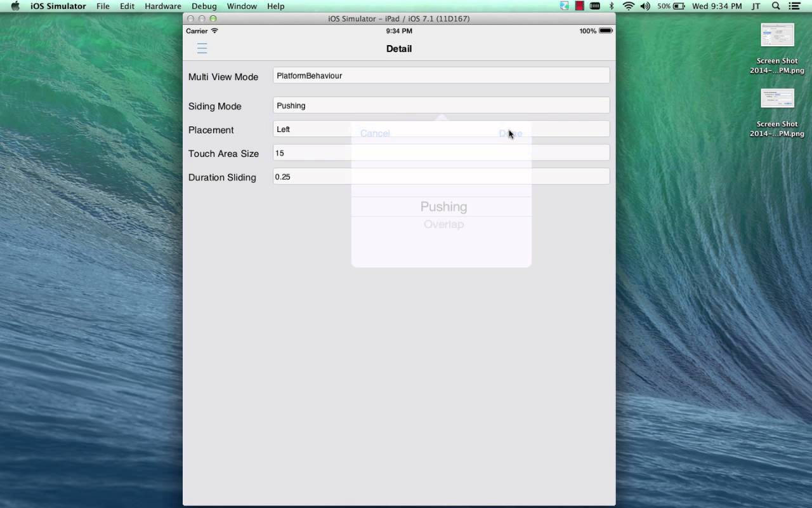Click the simulated iPad Wi-Fi indicator
Image resolution: width=812 pixels, height=508 pixels.
214,30
